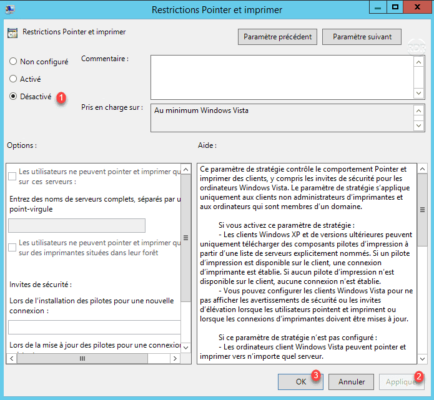Click Aide panel scroll up arrow

pos(422,169)
